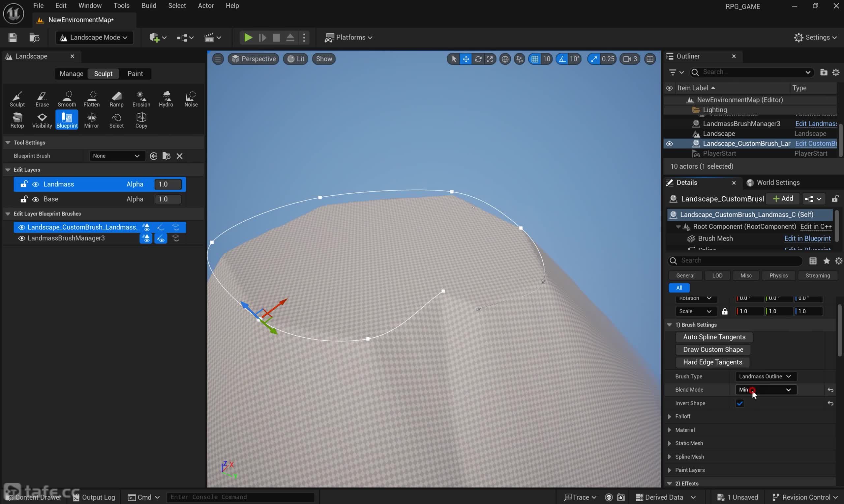
Task: Activate the translate gizmo tool in viewport
Action: click(x=466, y=59)
